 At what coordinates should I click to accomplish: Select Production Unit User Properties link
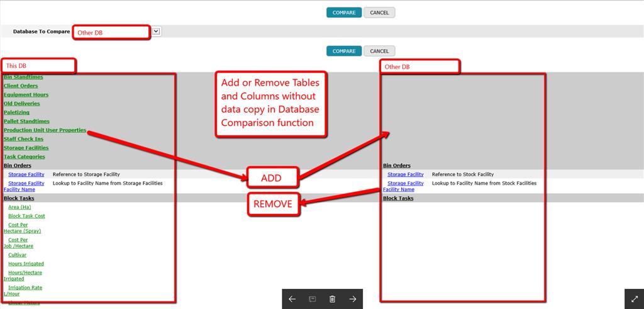45,130
